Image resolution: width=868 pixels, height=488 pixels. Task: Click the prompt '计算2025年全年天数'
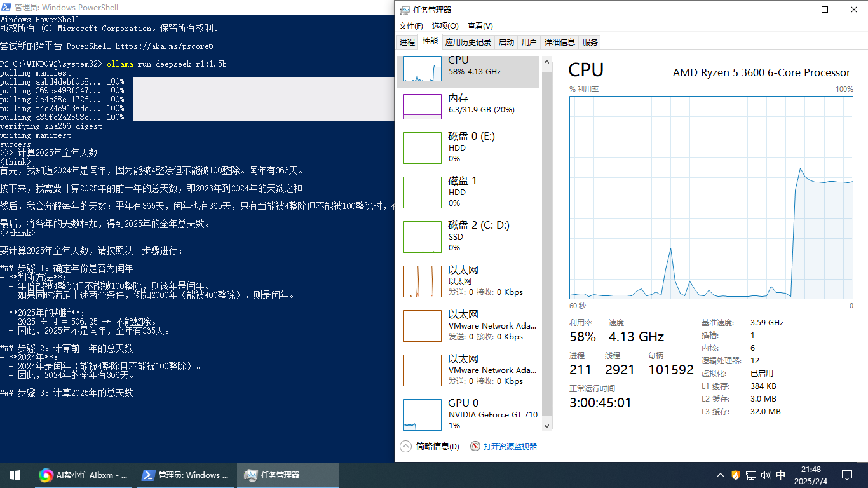pyautogui.click(x=58, y=153)
